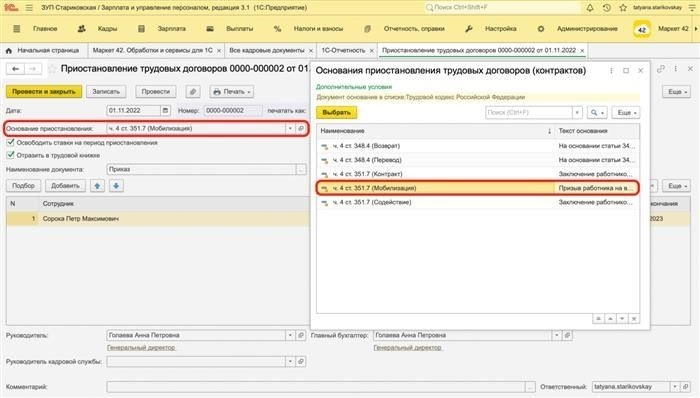Image resolution: width=700 pixels, height=398 pixels.
Task: Open favorites star icon in title bar
Action: (623, 8)
